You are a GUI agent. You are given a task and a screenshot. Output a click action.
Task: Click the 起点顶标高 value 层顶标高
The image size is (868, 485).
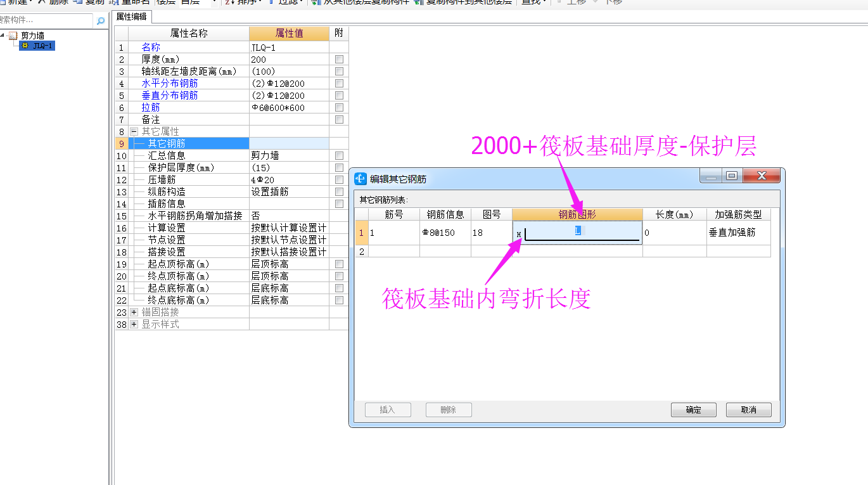[289, 264]
